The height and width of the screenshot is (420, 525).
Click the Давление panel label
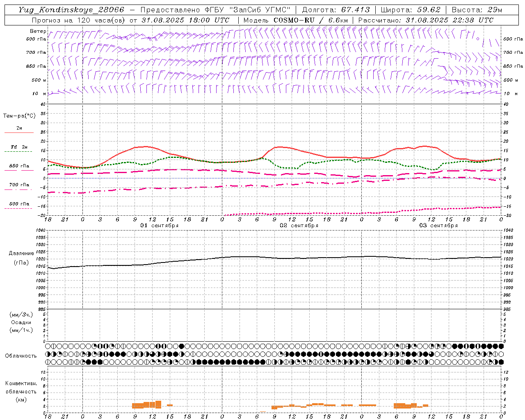click(21, 253)
